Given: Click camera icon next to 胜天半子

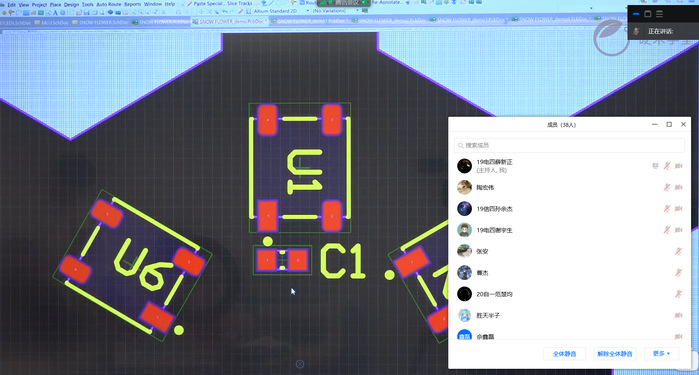Looking at the screenshot, I should pos(678,315).
